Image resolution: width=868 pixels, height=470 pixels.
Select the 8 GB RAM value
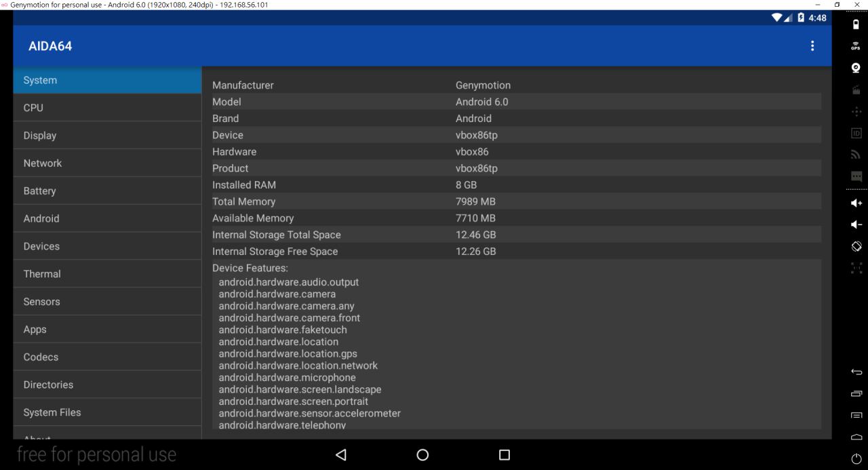tap(466, 184)
